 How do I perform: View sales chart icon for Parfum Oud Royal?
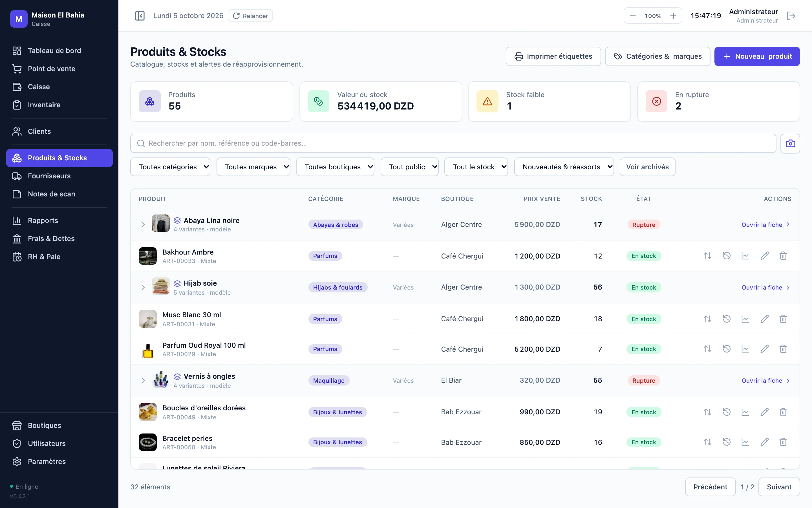(745, 349)
